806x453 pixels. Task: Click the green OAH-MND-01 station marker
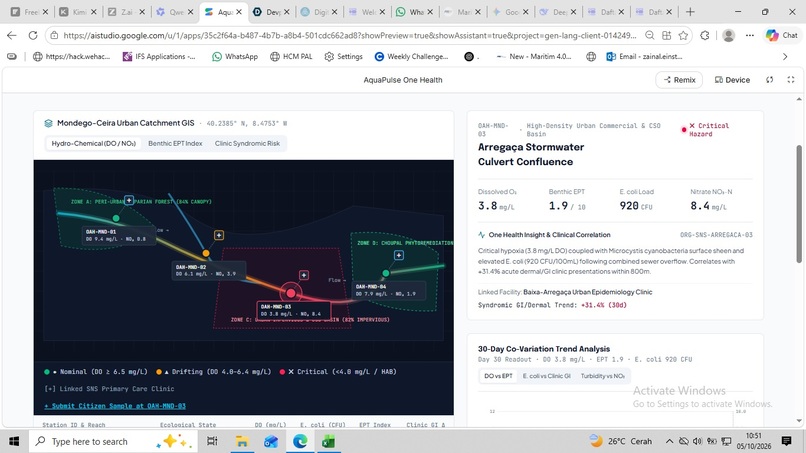click(116, 218)
